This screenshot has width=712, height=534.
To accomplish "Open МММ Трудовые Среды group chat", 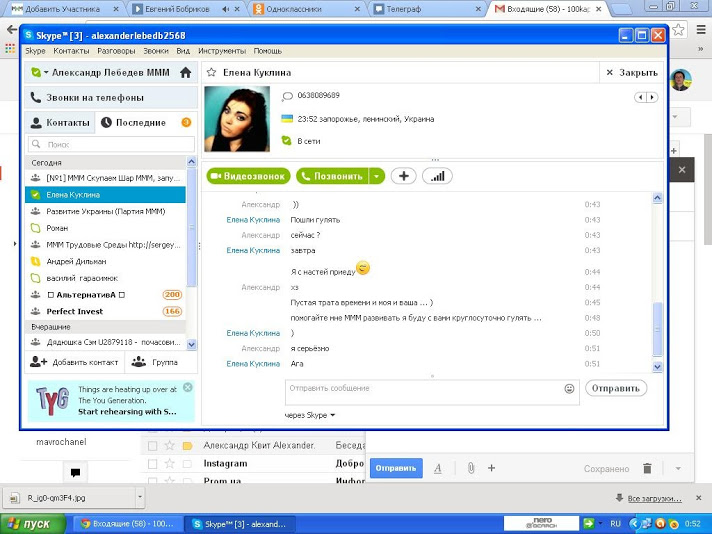I will [105, 245].
